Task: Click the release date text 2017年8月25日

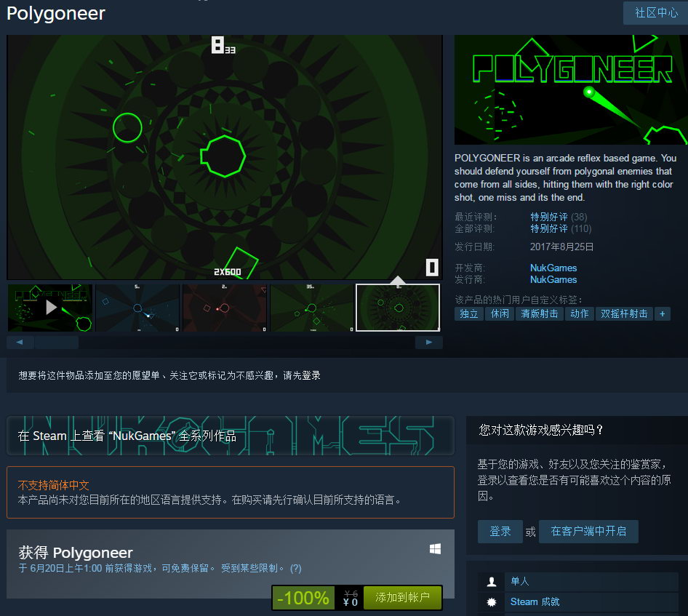Action: (561, 247)
